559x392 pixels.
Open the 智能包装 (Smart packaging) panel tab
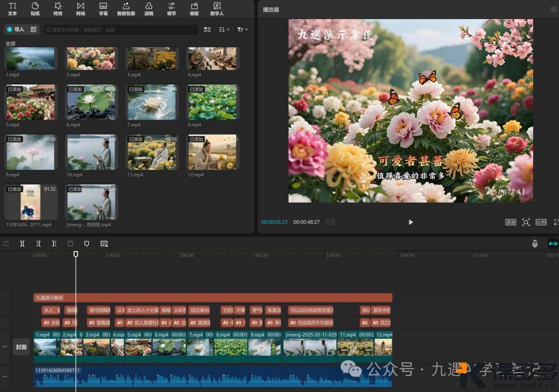126,9
